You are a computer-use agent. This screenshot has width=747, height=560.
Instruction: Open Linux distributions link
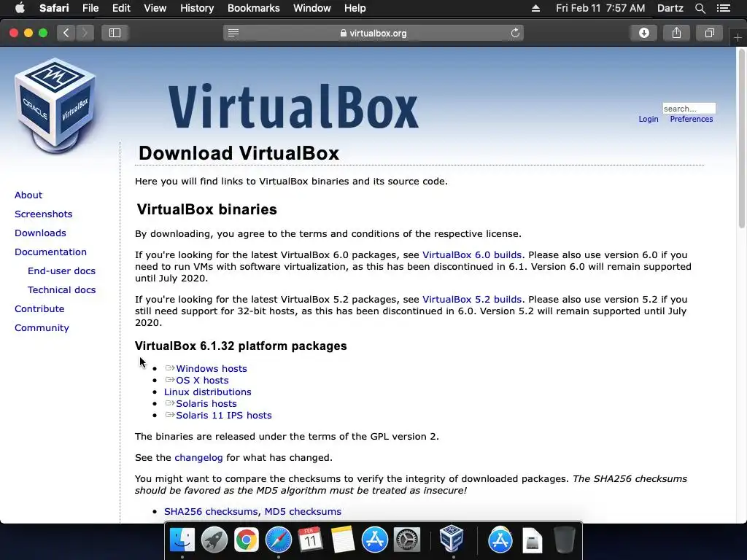tap(208, 392)
